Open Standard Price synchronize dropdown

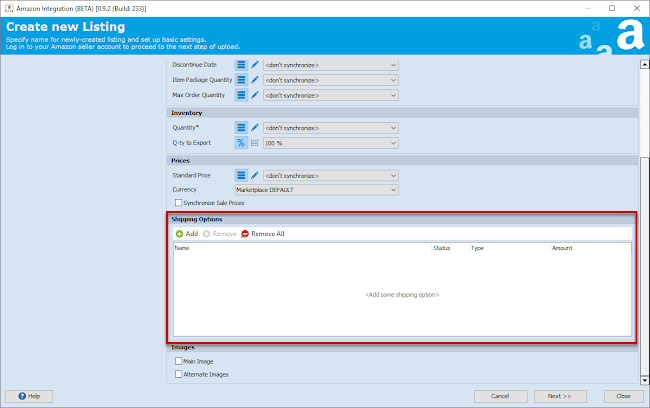tap(331, 175)
